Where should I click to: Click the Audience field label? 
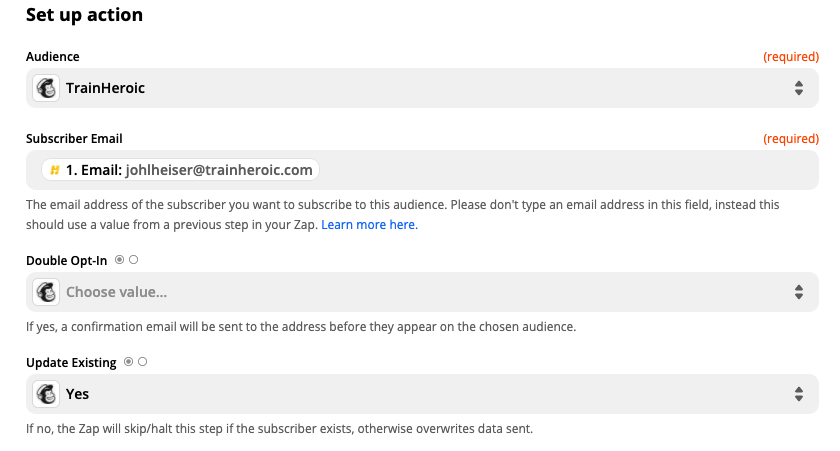click(x=52, y=57)
